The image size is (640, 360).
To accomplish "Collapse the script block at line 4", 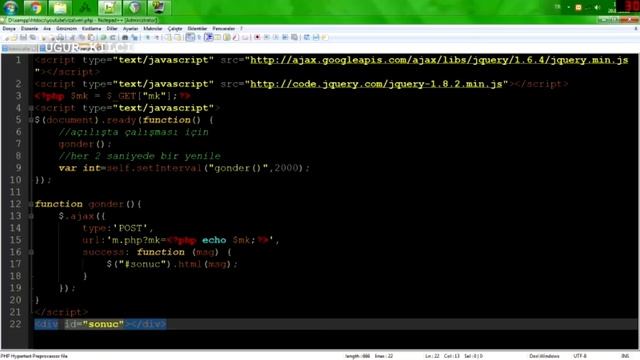I will click(x=31, y=108).
